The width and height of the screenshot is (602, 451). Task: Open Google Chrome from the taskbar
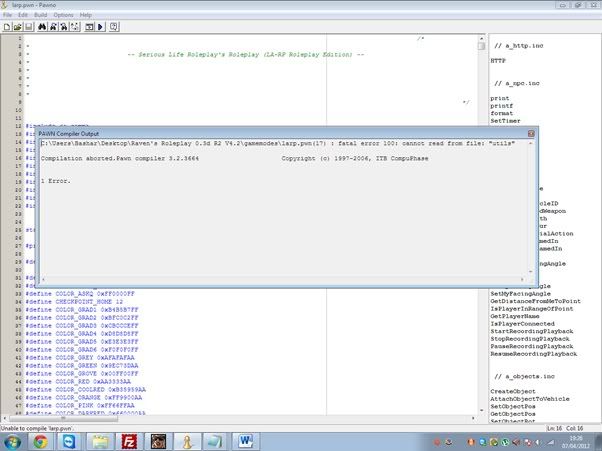pos(41,442)
